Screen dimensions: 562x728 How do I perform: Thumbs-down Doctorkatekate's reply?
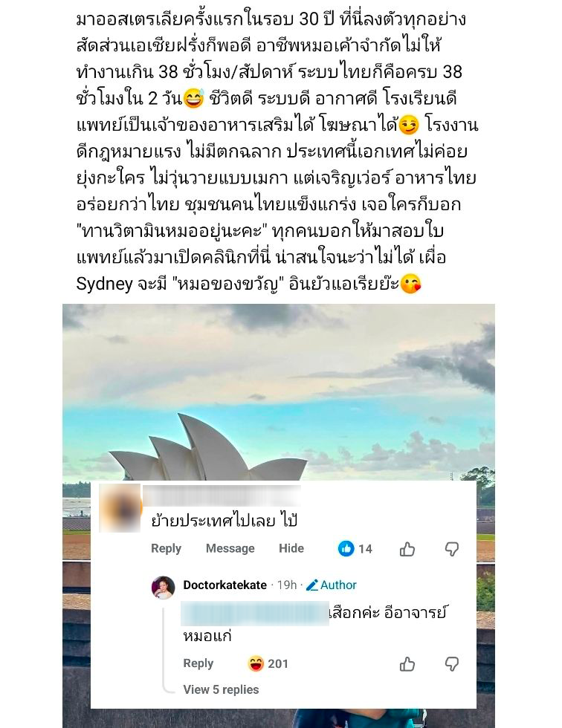click(x=451, y=664)
